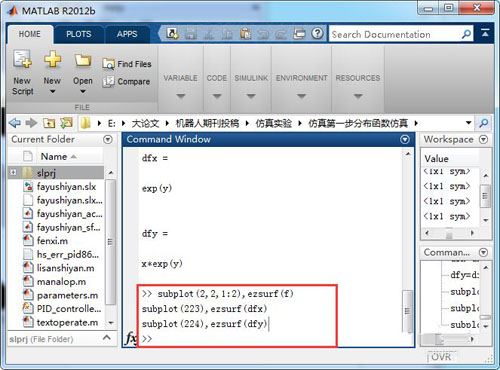Expand the RESOURCES section
The image size is (500, 370).
tap(358, 96)
